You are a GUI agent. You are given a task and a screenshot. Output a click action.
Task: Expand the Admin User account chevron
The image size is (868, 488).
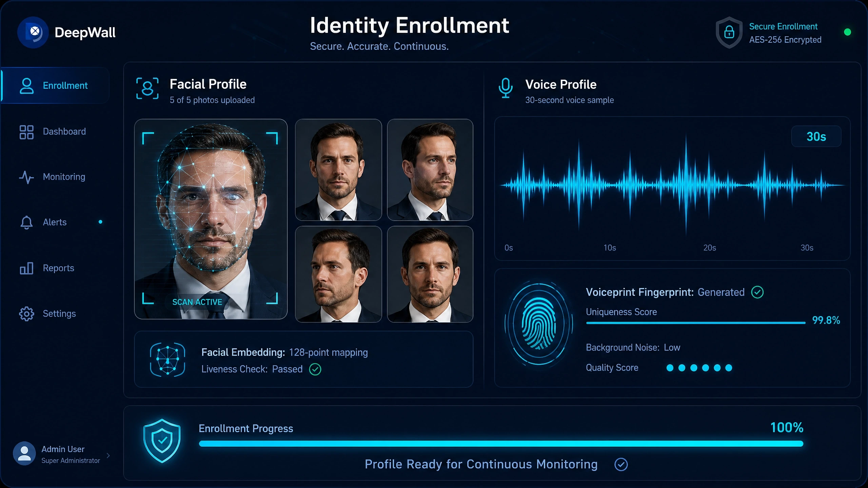click(108, 455)
